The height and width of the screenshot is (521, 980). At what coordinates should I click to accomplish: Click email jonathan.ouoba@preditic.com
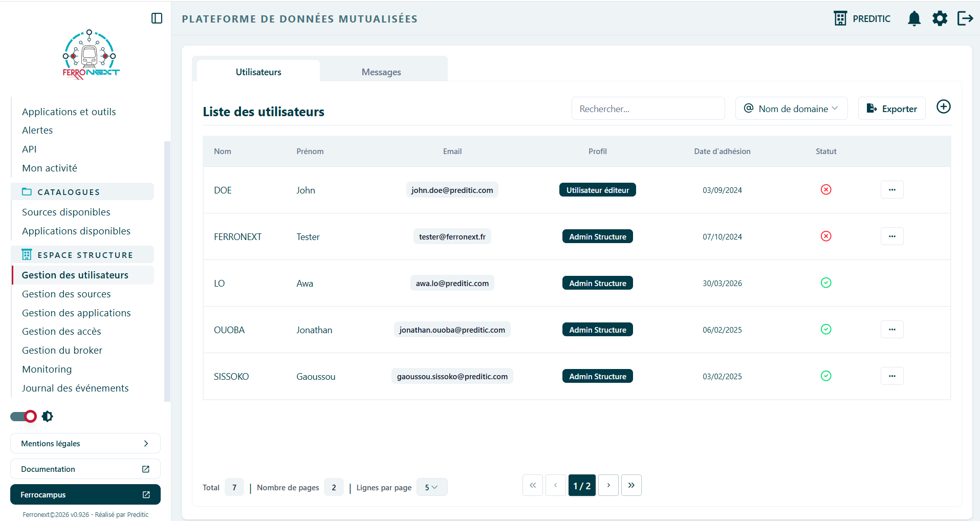click(x=452, y=330)
